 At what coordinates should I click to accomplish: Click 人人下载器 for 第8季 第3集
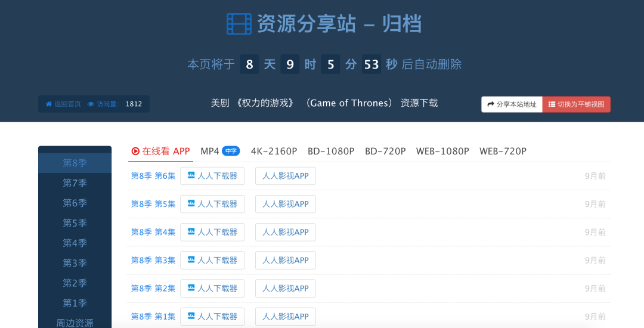point(212,260)
